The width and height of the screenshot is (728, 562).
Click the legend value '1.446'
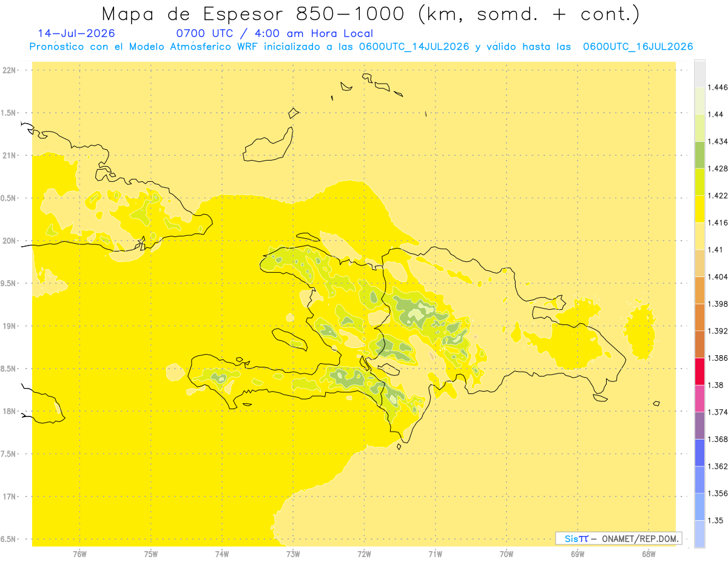718,87
